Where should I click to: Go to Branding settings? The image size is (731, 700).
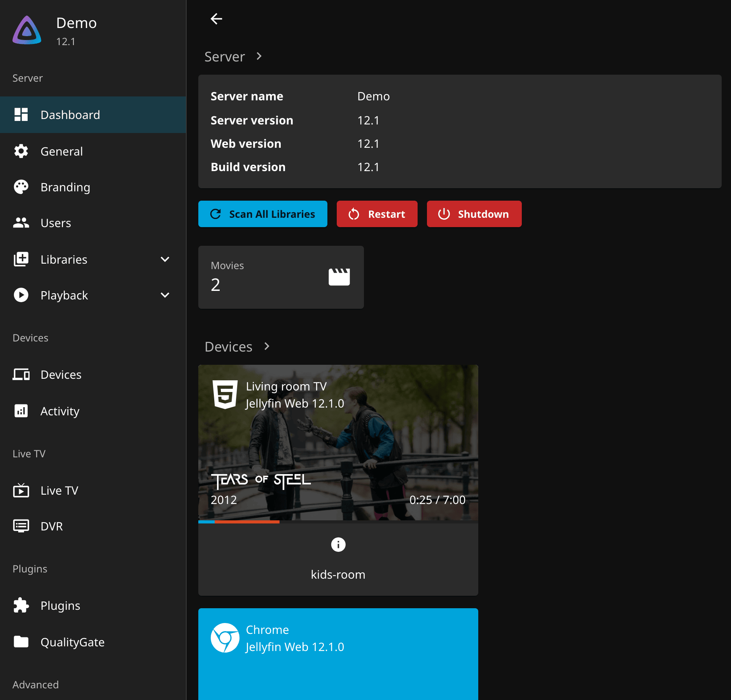(x=93, y=187)
